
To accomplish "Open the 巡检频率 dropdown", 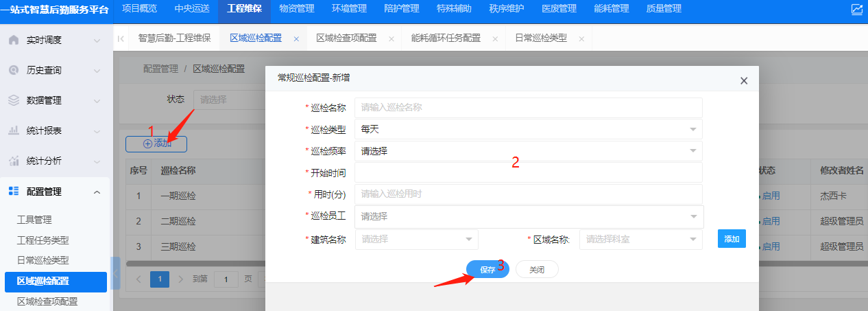I will pos(528,151).
